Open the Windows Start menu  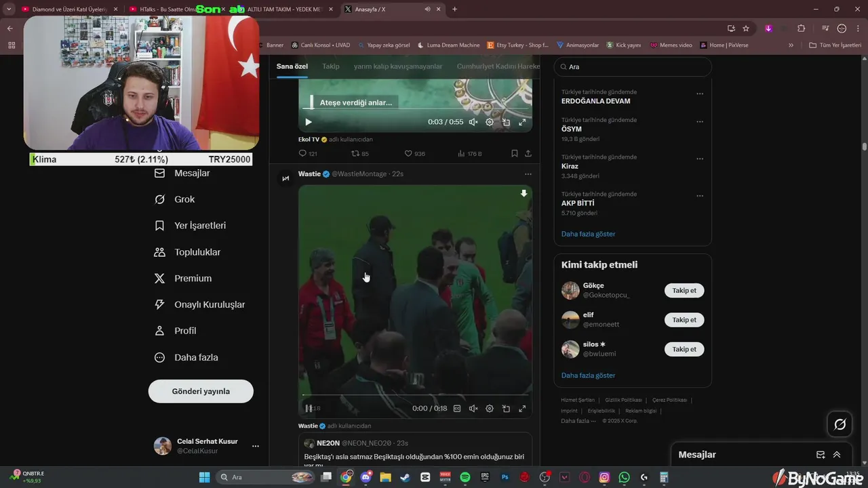(x=204, y=477)
